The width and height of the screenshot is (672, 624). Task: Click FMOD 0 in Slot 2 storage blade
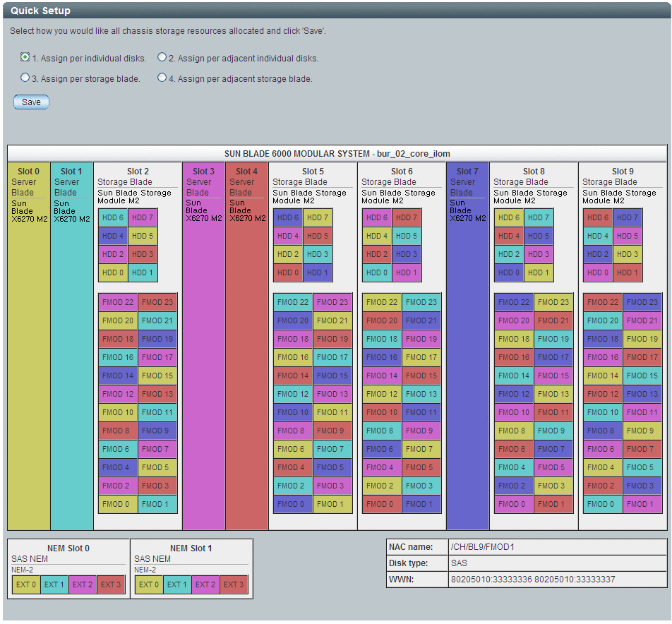click(118, 504)
